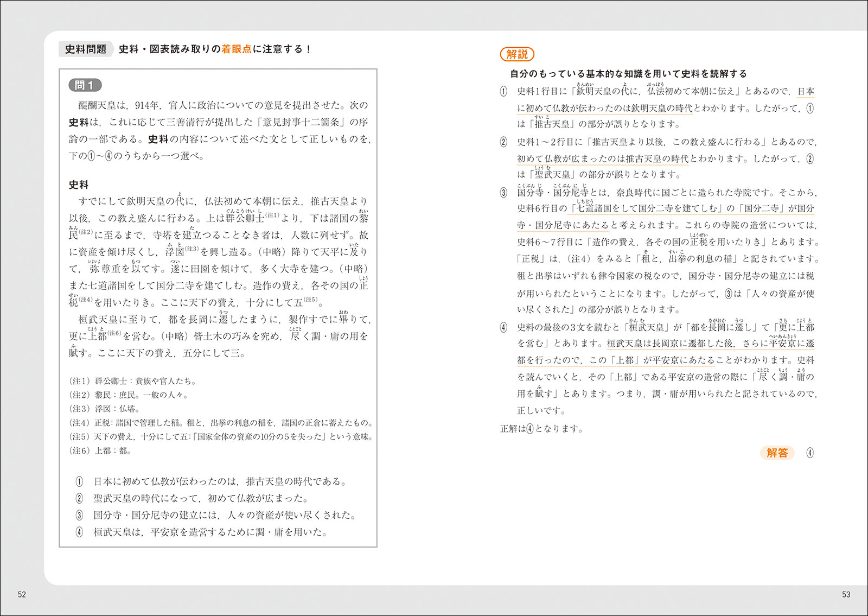Click explanation item ③ beginning 国分寺・国分尼寺とは

[x=659, y=192]
